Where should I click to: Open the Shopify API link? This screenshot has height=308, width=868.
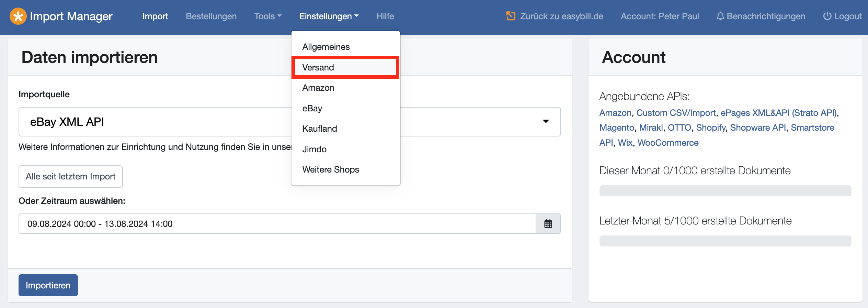coord(710,128)
